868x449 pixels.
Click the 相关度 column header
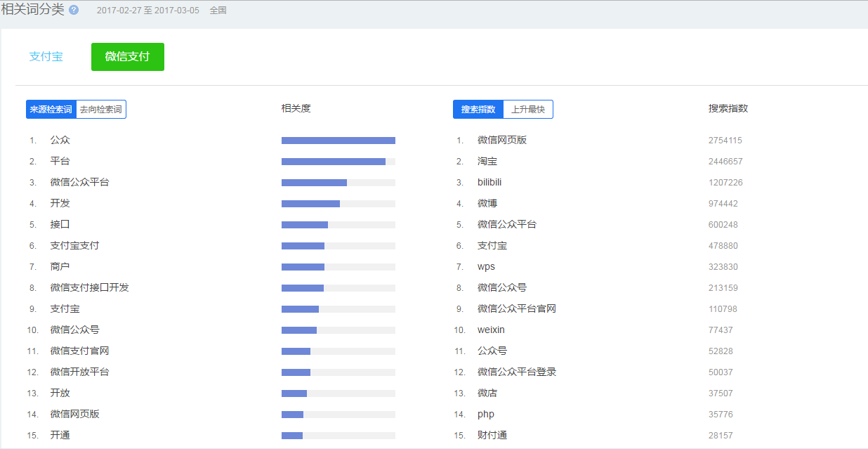(x=296, y=108)
